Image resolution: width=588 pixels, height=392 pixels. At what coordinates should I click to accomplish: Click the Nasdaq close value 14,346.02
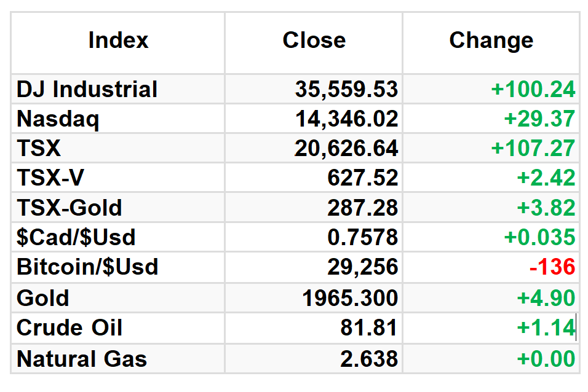(x=346, y=119)
